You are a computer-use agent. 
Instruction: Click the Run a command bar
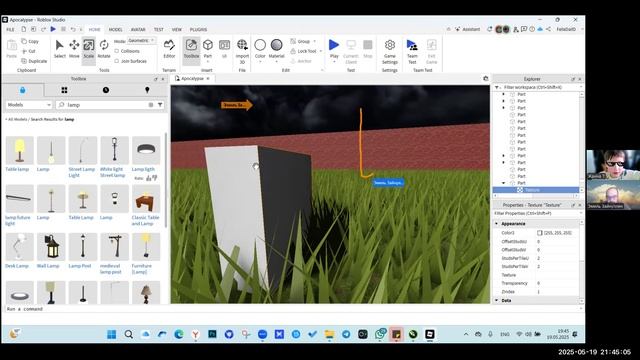[292, 309]
